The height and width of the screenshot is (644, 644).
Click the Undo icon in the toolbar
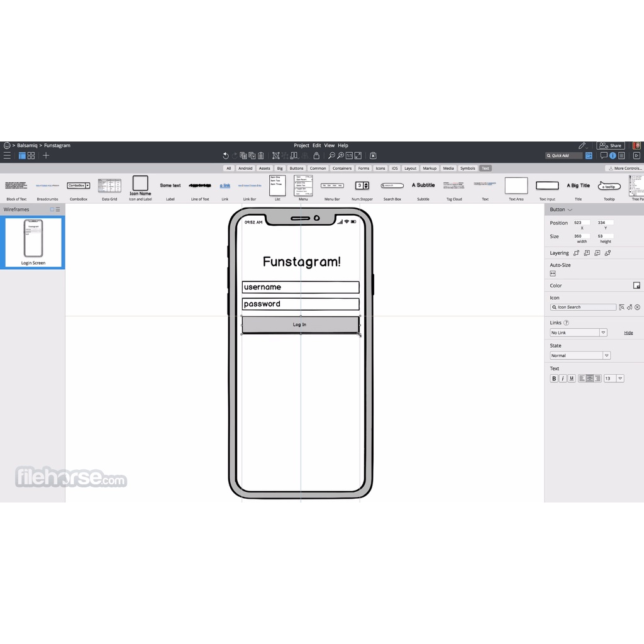tap(226, 155)
